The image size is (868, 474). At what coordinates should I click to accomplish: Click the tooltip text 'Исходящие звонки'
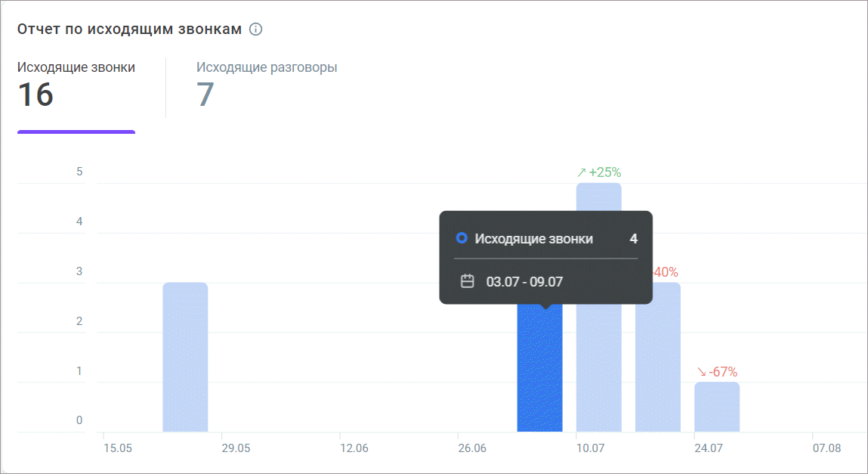click(533, 239)
